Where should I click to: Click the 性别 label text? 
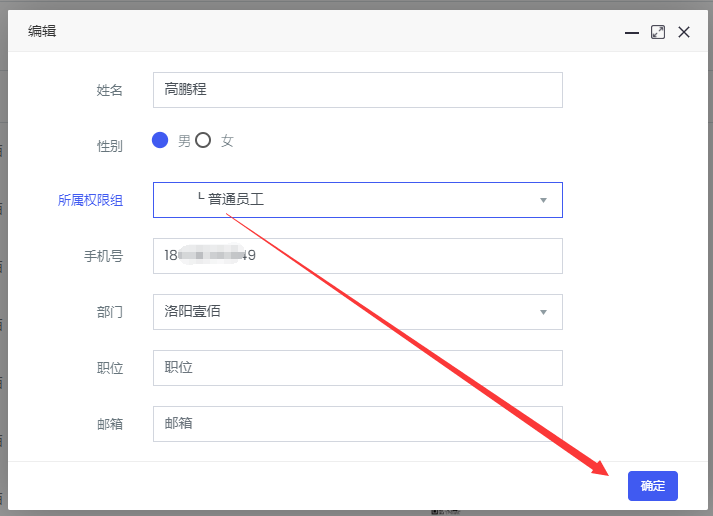coord(110,146)
